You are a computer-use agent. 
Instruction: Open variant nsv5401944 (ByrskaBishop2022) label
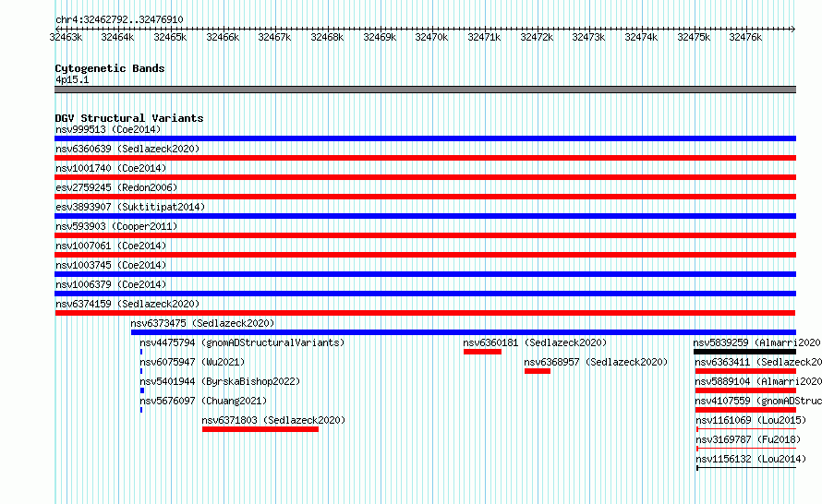220,381
